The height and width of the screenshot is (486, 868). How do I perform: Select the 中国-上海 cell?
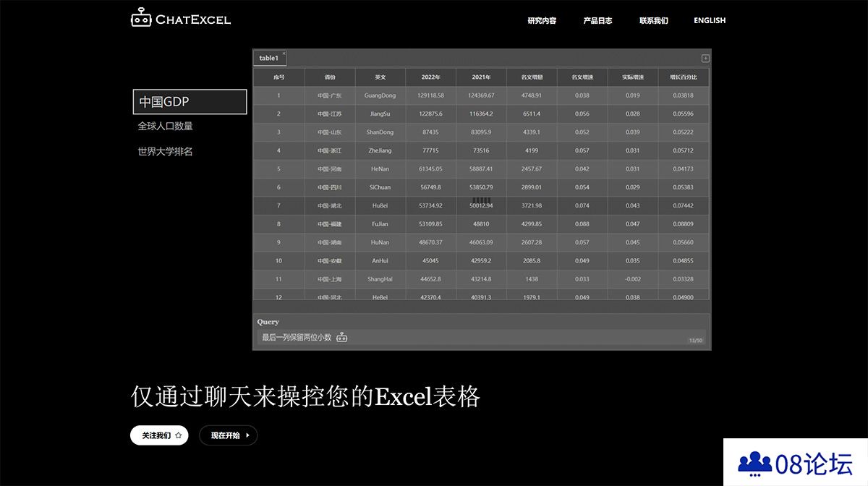click(330, 279)
